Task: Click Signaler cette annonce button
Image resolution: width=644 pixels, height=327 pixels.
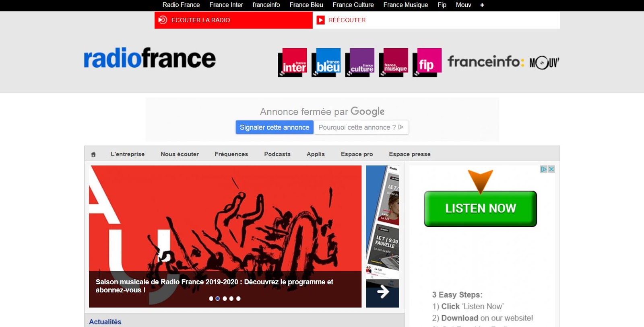Action: click(275, 128)
